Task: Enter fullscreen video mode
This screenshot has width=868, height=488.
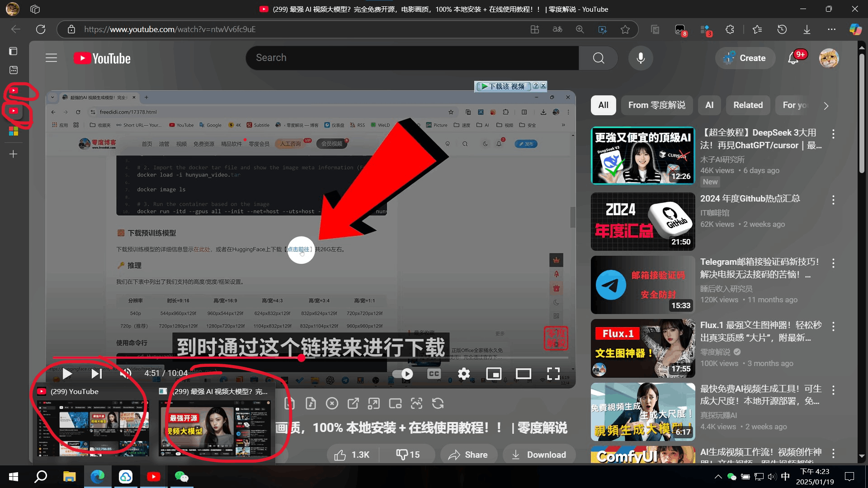Action: pyautogui.click(x=553, y=374)
